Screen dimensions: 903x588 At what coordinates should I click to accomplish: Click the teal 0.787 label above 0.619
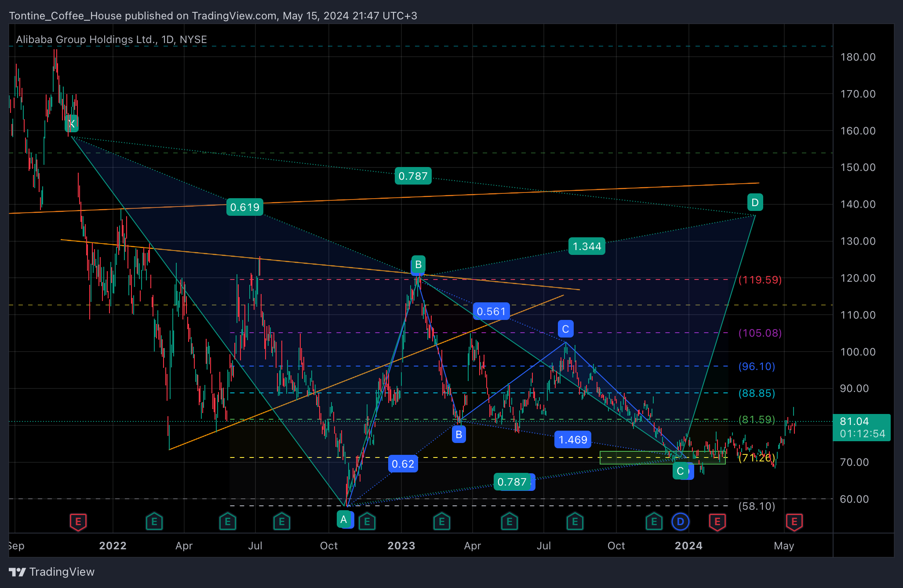coord(413,176)
